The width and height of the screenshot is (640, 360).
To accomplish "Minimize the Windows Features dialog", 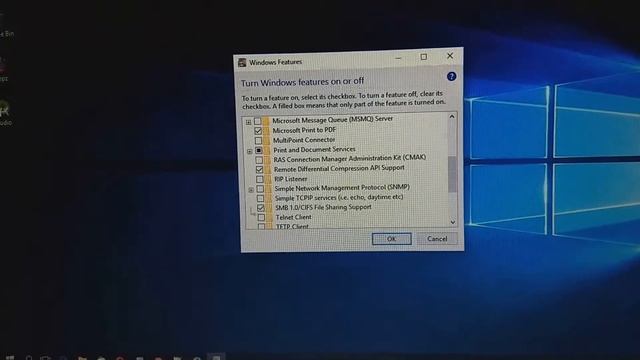I will coord(398,58).
